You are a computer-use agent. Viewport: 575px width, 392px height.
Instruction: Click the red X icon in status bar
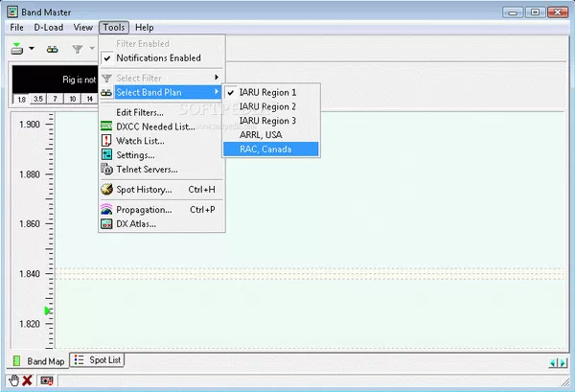coord(27,380)
